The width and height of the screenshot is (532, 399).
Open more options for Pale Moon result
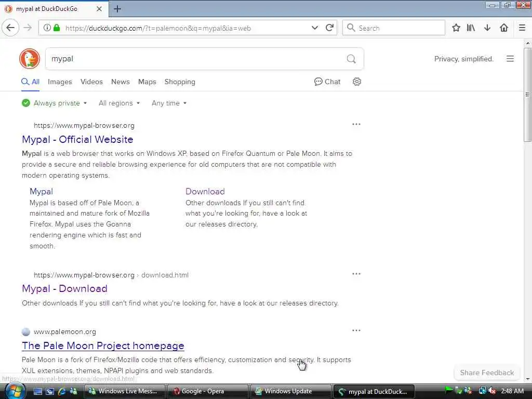point(356,330)
